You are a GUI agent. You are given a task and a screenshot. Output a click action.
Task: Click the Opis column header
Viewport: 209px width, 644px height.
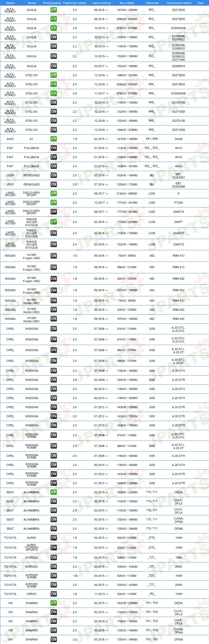tap(200, 3)
